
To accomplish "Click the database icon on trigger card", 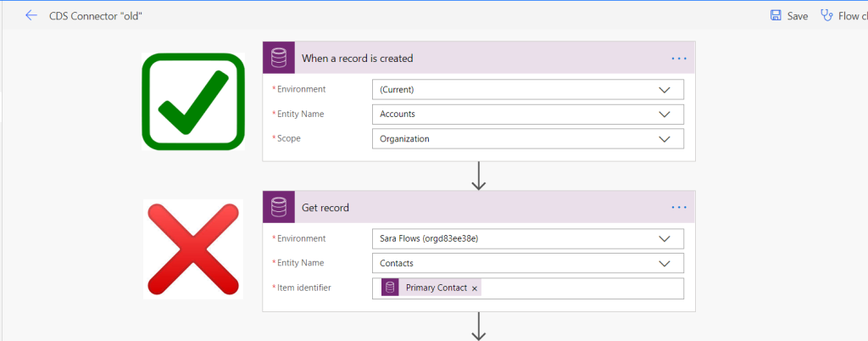I will [279, 59].
